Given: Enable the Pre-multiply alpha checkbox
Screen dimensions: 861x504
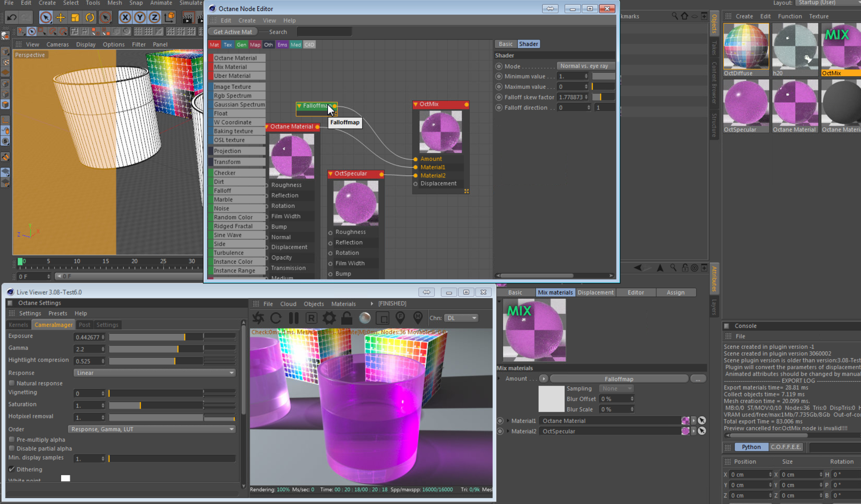Looking at the screenshot, I should tap(12, 439).
